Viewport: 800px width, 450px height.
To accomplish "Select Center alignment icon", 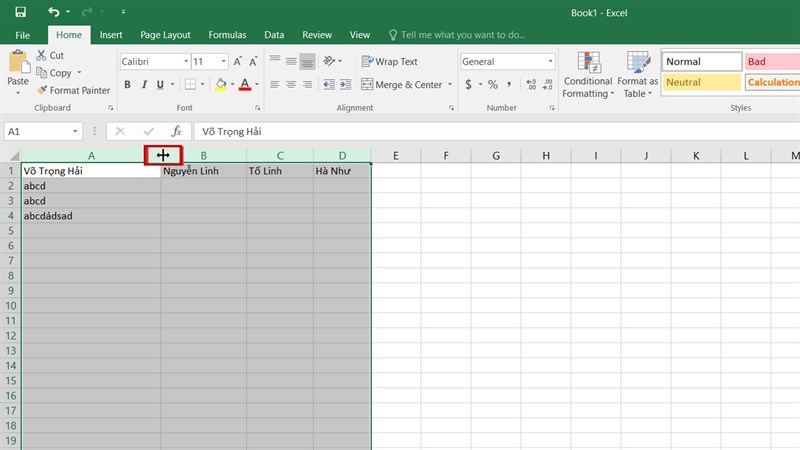I will (291, 85).
